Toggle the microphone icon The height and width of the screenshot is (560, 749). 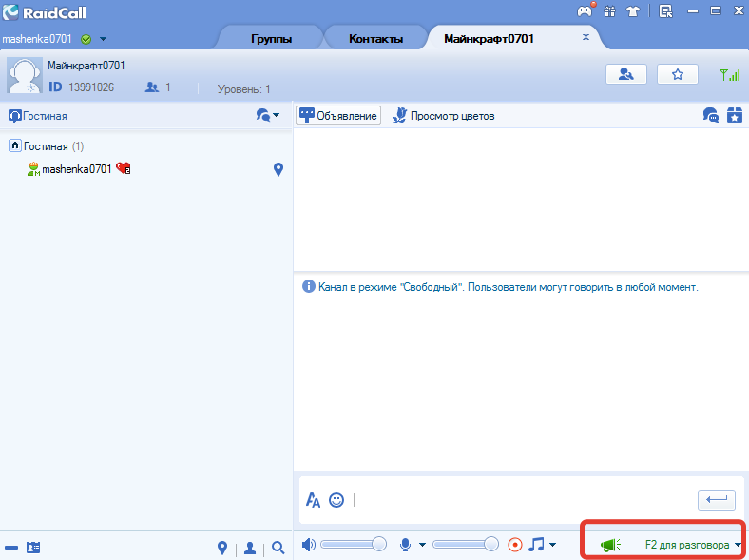406,544
